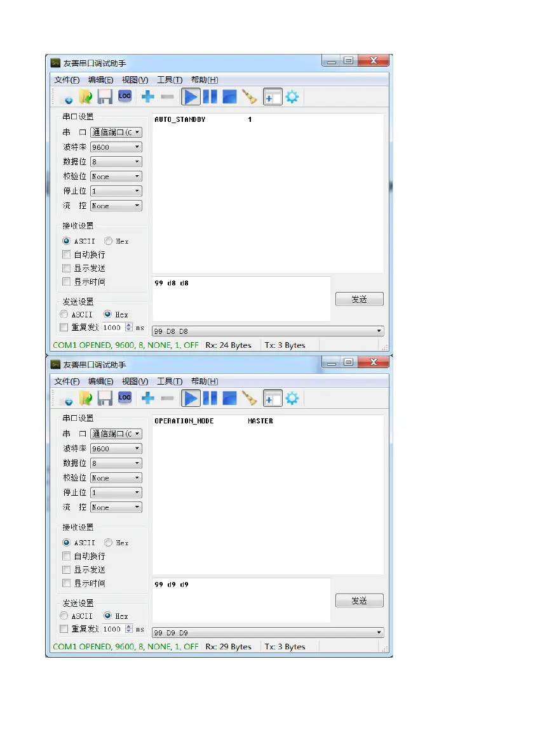533x756 pixels.
Task: Select Hex receive mode in the AUTO_STANDBY window
Action: point(109,241)
